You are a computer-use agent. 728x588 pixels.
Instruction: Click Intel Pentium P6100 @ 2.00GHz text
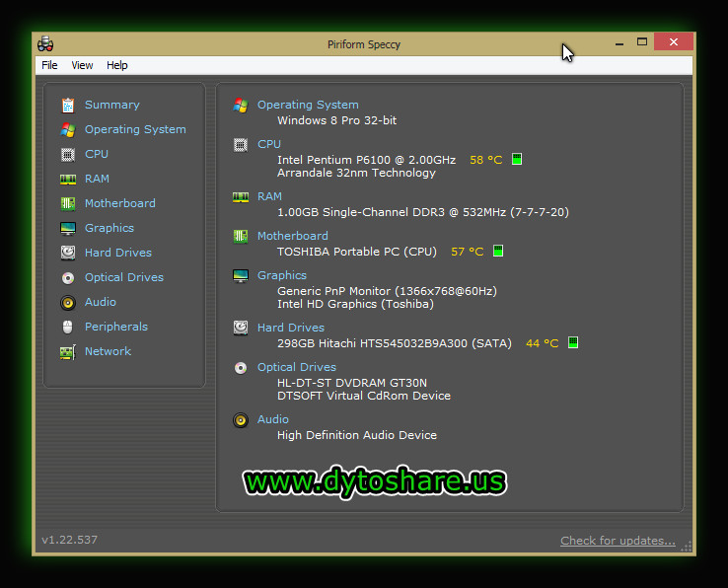click(366, 160)
